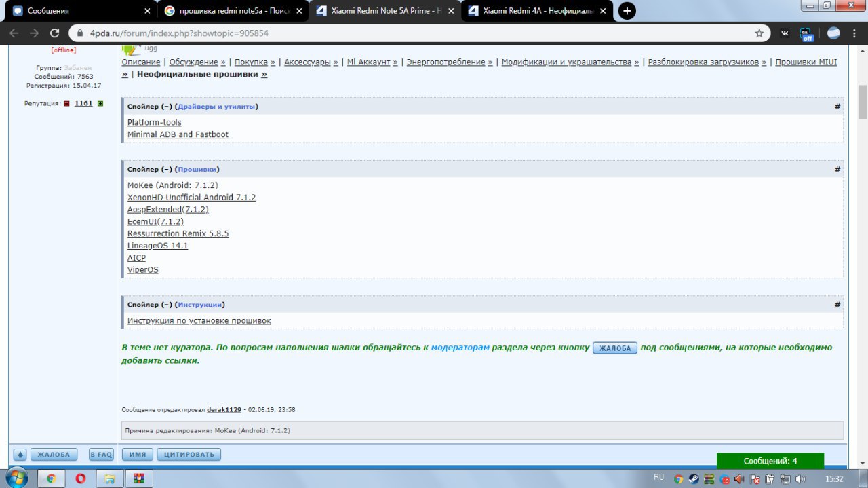Image resolution: width=868 pixels, height=488 pixels.
Task: Open the LineageOS 14.1 link
Action: (x=157, y=246)
